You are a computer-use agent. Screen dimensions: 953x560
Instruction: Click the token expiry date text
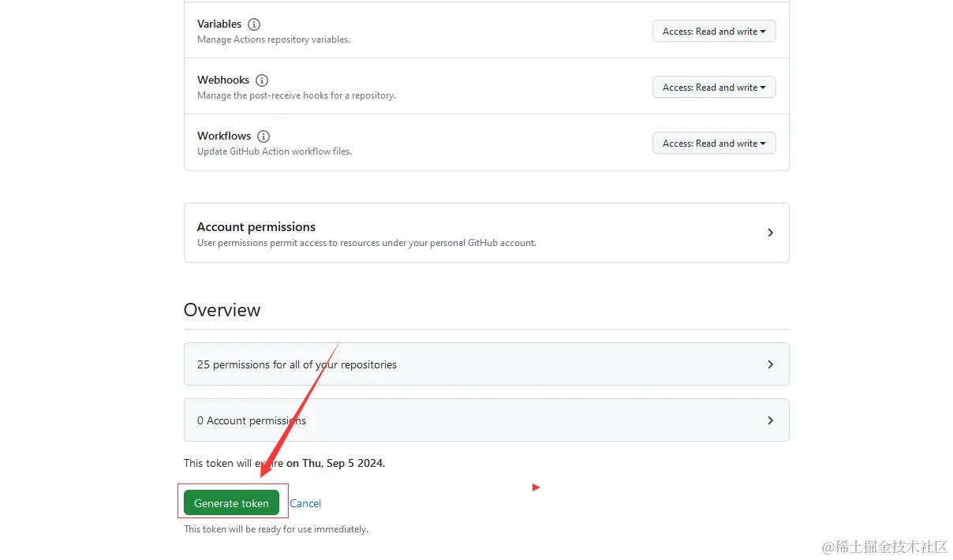336,463
